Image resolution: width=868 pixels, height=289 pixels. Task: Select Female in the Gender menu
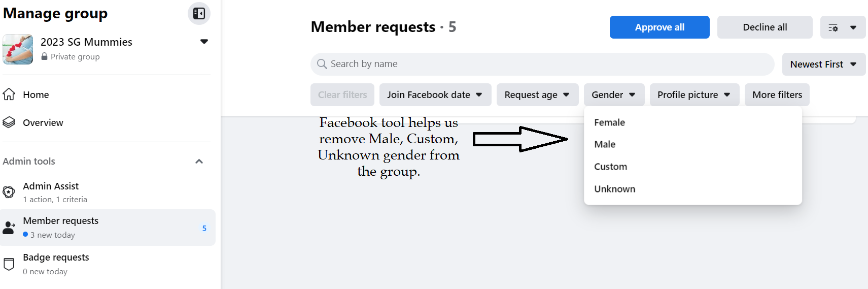click(609, 122)
